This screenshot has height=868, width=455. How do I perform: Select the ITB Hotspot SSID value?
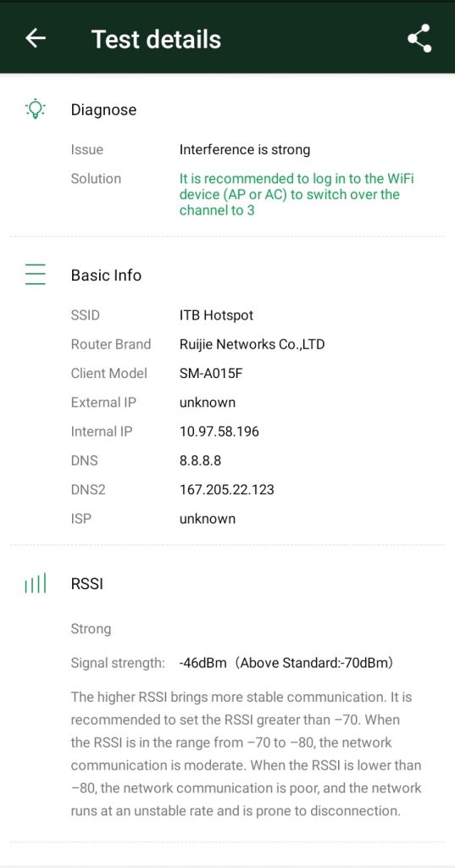point(216,315)
